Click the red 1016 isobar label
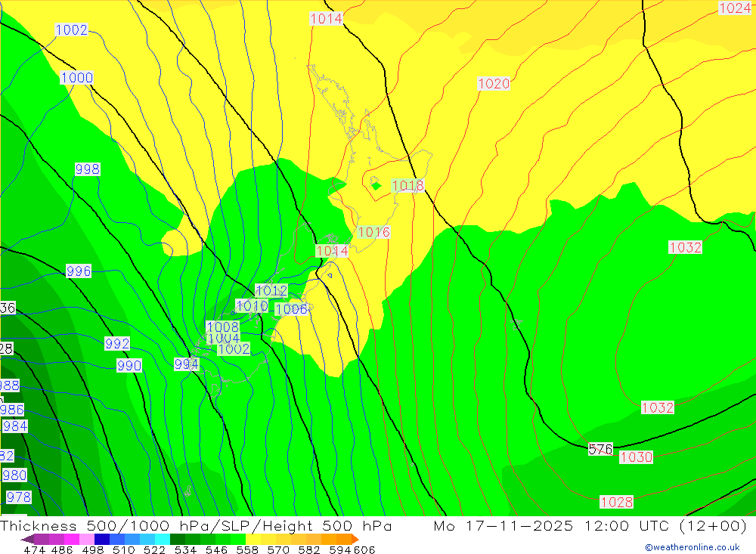Image resolution: width=756 pixels, height=554 pixels. click(373, 232)
